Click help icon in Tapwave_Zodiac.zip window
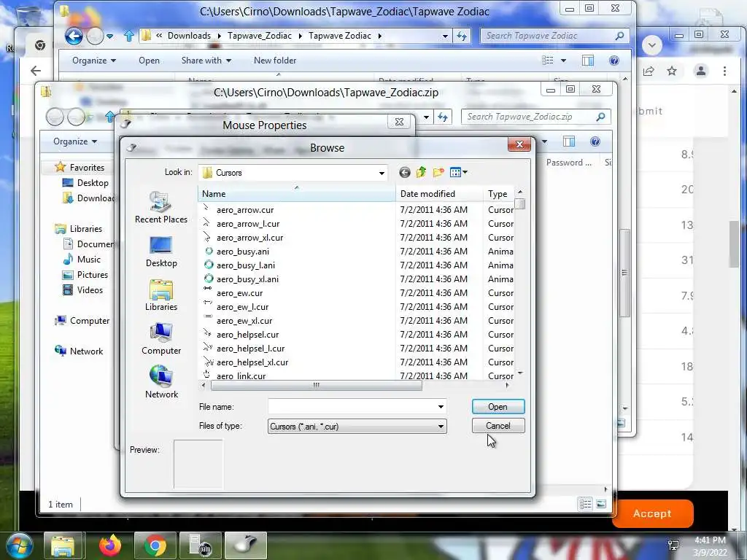 [x=595, y=141]
